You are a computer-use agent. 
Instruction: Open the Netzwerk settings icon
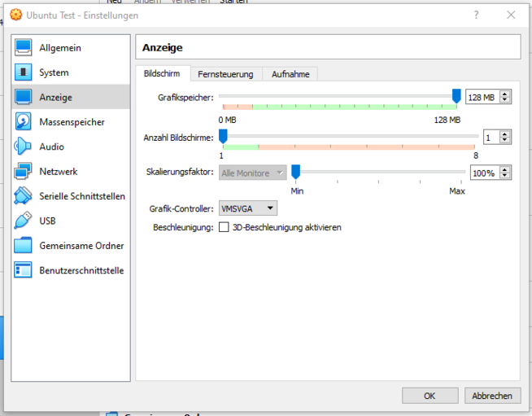[23, 172]
